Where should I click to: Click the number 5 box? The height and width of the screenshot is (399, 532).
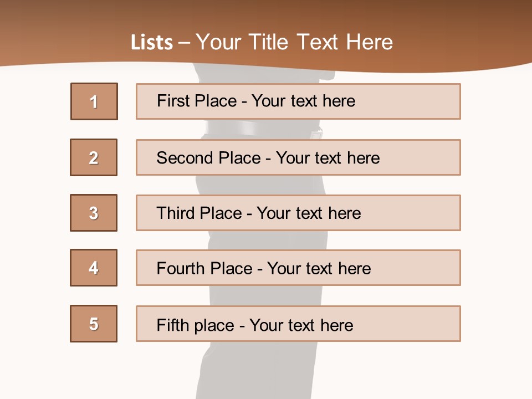tap(94, 324)
